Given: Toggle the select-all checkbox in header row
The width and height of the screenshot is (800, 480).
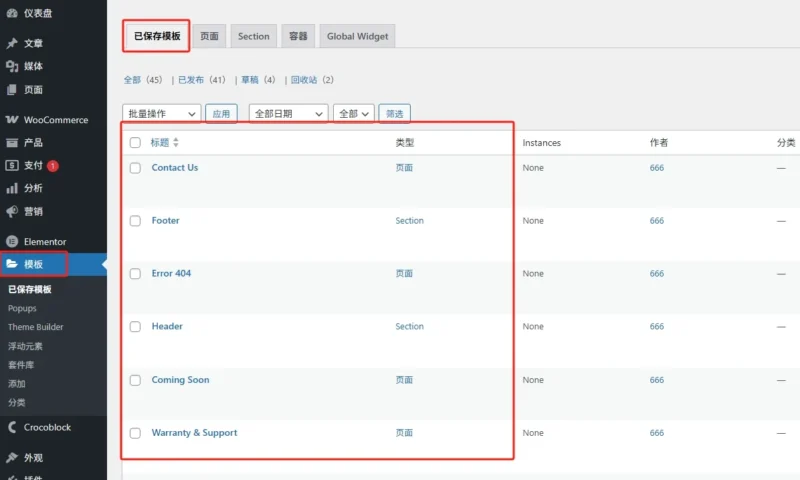Looking at the screenshot, I should (135, 142).
